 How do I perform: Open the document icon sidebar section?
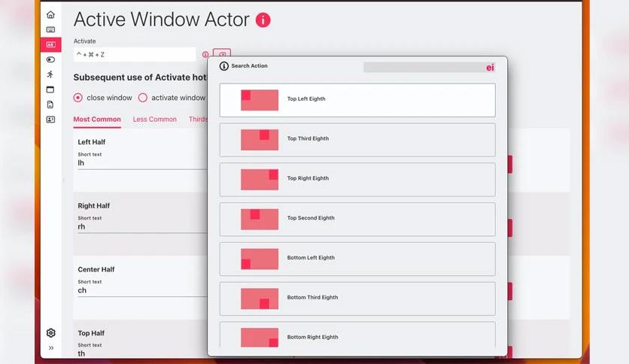tap(50, 105)
